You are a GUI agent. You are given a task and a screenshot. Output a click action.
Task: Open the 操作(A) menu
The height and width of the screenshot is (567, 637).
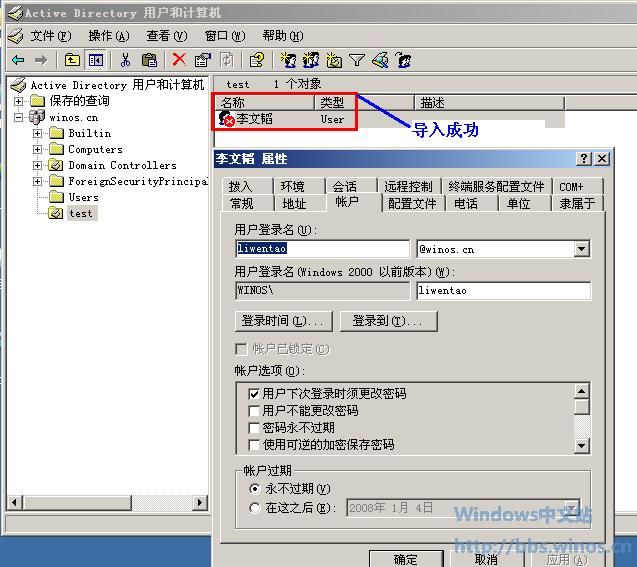click(x=108, y=36)
